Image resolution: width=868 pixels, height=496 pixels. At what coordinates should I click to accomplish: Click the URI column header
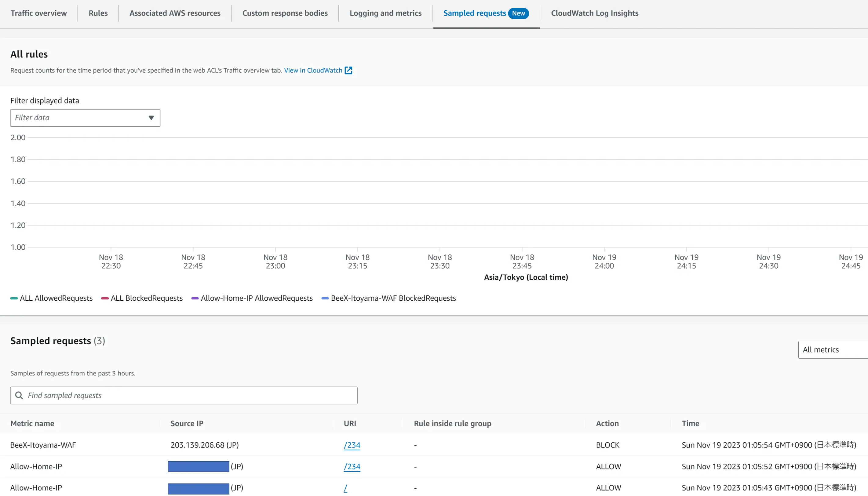(x=350, y=423)
